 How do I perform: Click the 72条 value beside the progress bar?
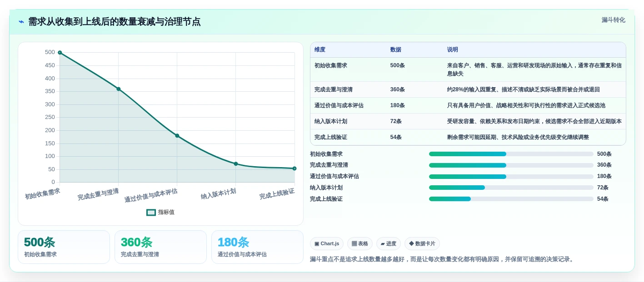point(603,188)
